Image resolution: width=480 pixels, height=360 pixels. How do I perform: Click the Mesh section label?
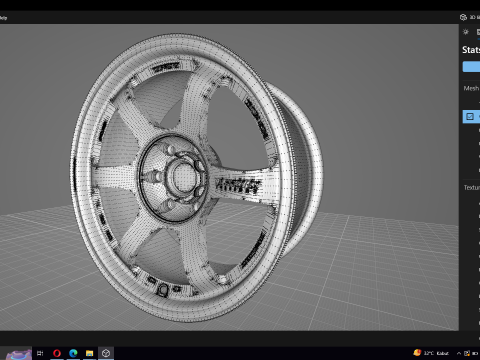tap(471, 88)
